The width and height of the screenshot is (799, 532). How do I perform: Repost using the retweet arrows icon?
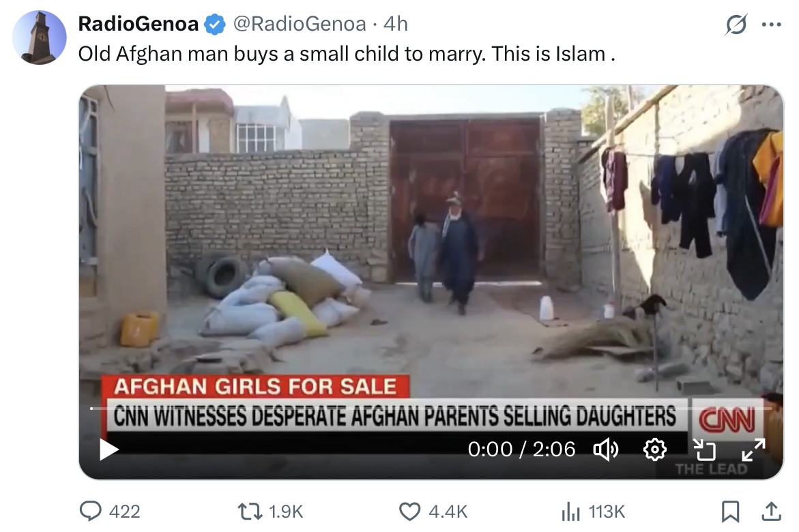[x=250, y=511]
